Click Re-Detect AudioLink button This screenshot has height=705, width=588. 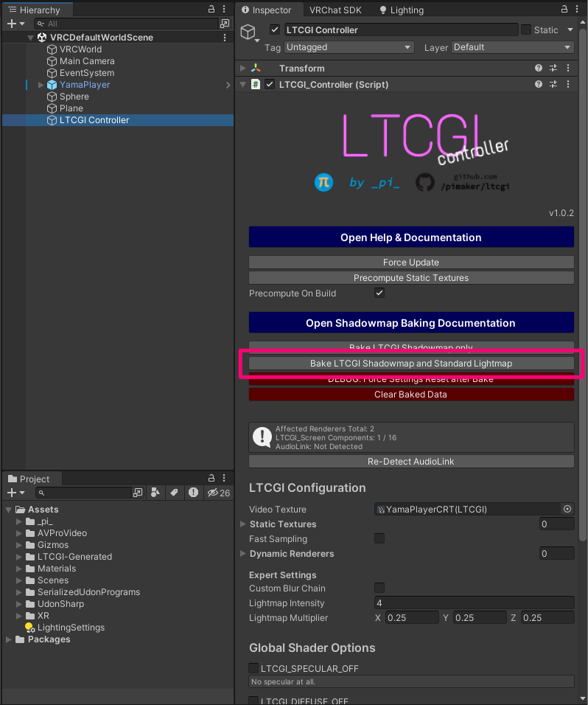click(411, 462)
